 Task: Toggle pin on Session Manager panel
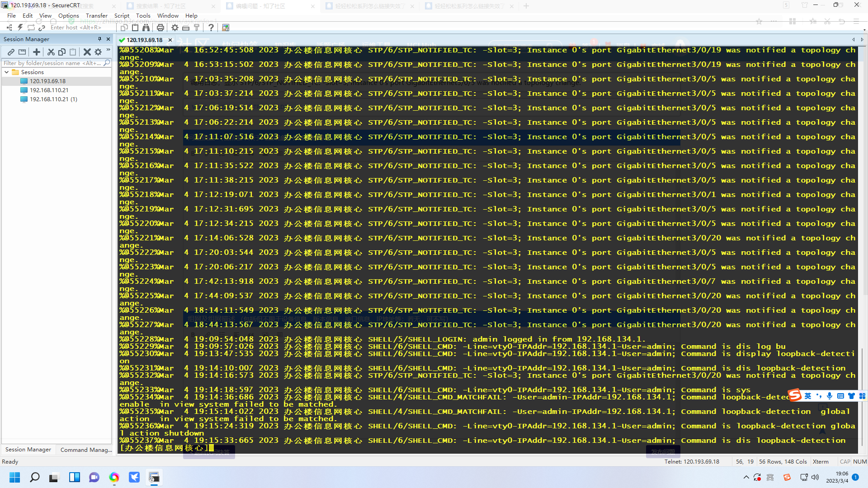[x=99, y=39]
